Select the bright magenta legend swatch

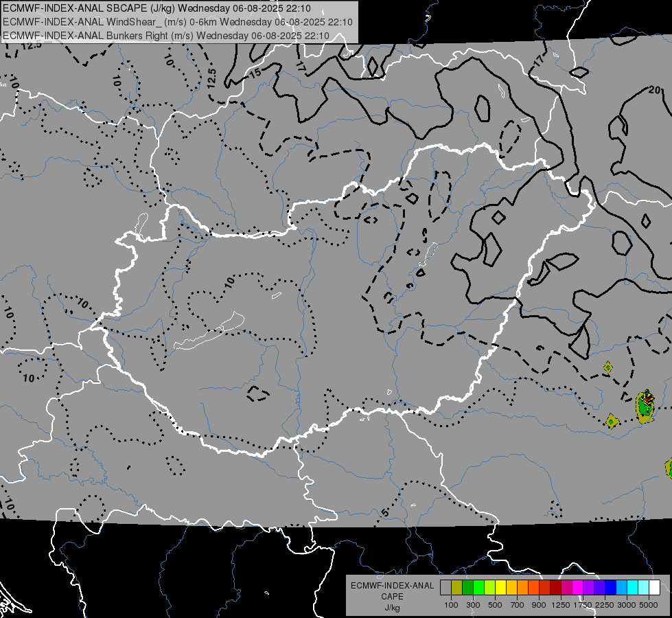[x=577, y=588]
